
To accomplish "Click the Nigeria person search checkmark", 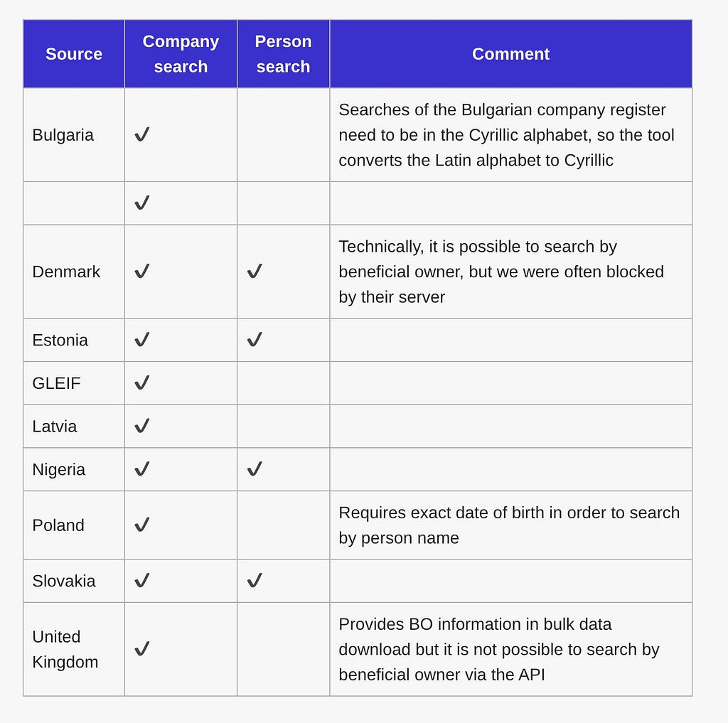I will (x=255, y=469).
